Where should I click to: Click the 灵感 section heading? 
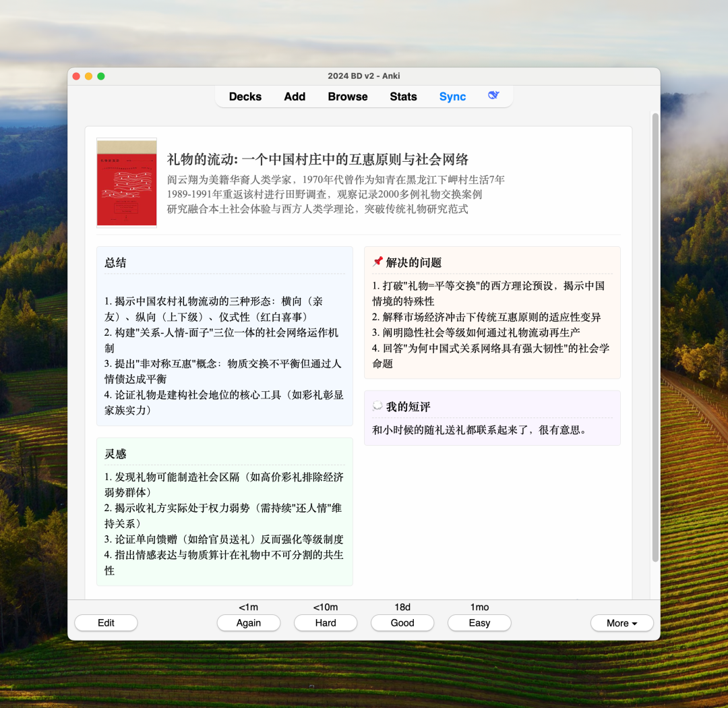pyautogui.click(x=115, y=454)
